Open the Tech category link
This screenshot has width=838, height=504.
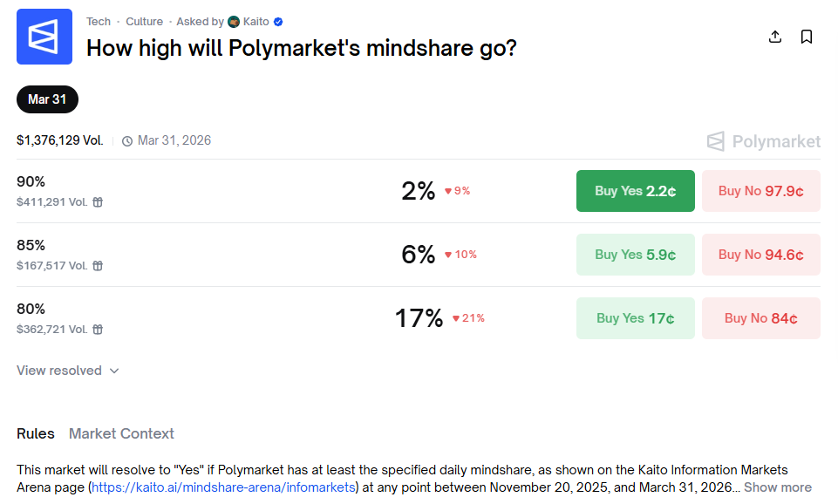[x=99, y=22]
